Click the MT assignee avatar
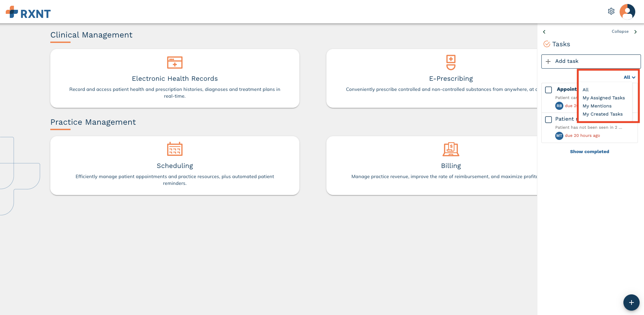 [559, 136]
